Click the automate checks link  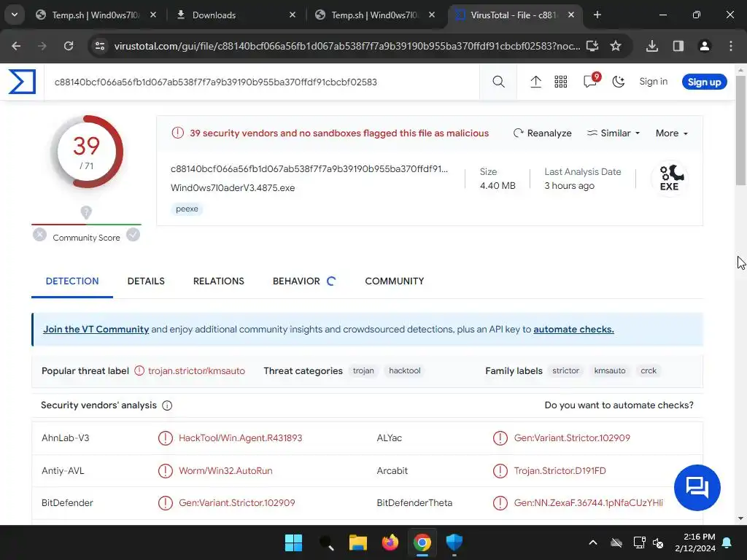click(573, 329)
